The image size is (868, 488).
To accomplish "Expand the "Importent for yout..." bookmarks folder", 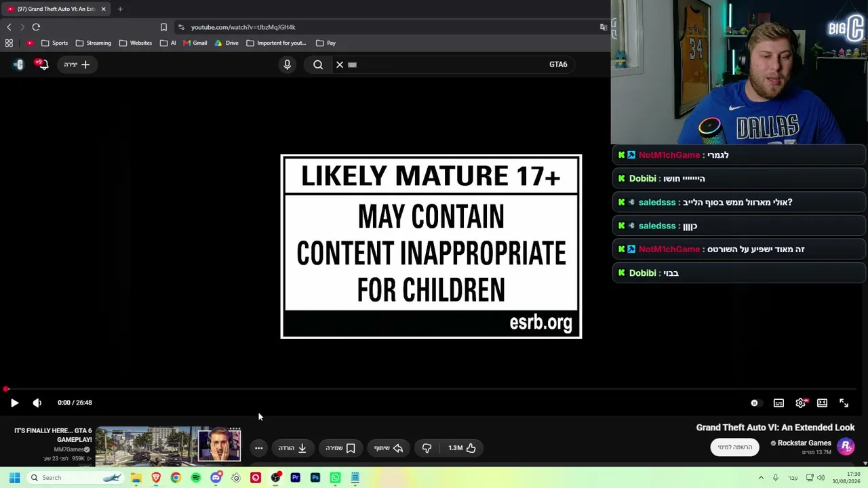I will (277, 43).
